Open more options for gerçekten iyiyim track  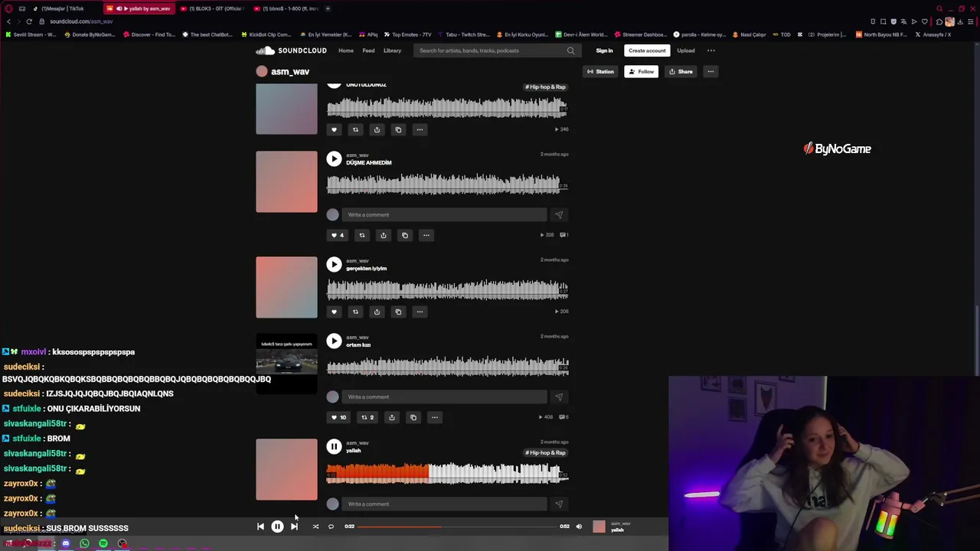tap(420, 311)
